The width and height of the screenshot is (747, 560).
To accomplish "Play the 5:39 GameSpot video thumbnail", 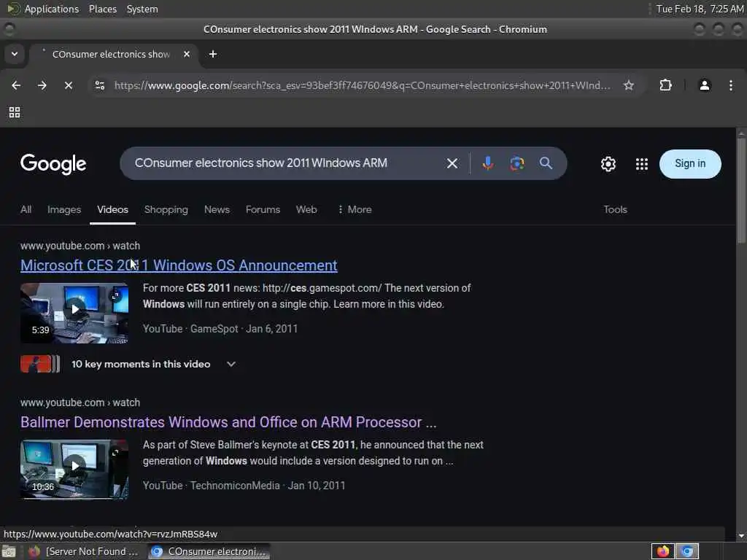I will coord(74,313).
